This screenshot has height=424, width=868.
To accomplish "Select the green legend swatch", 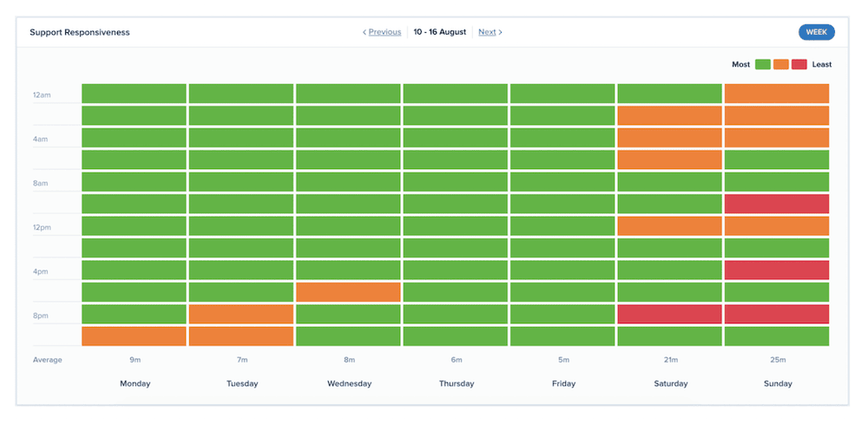I will pyautogui.click(x=763, y=64).
